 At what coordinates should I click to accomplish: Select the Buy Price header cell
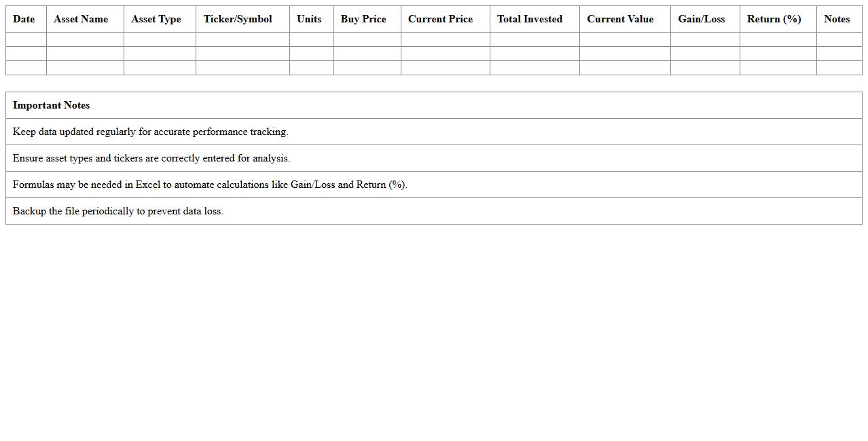point(363,19)
